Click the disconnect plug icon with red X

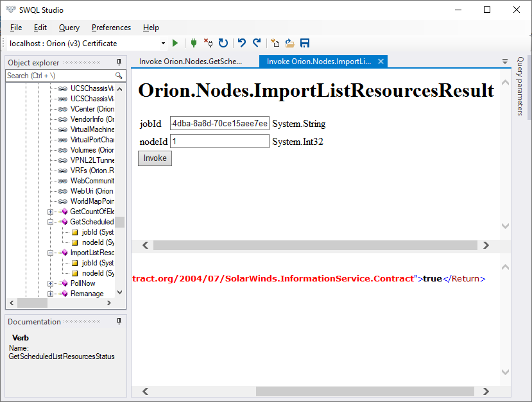(208, 43)
